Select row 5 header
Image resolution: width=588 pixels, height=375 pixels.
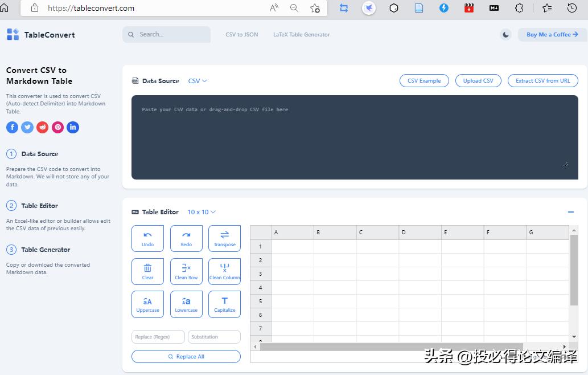261,301
